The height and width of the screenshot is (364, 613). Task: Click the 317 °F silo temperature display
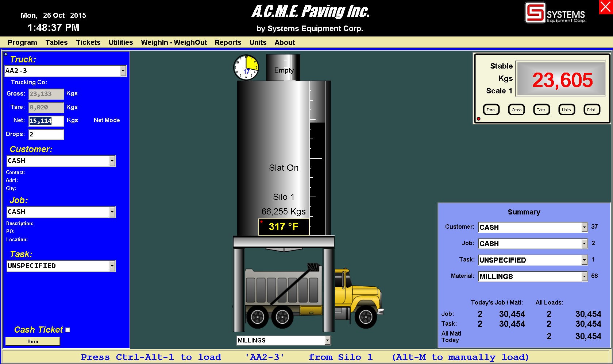pos(284,227)
